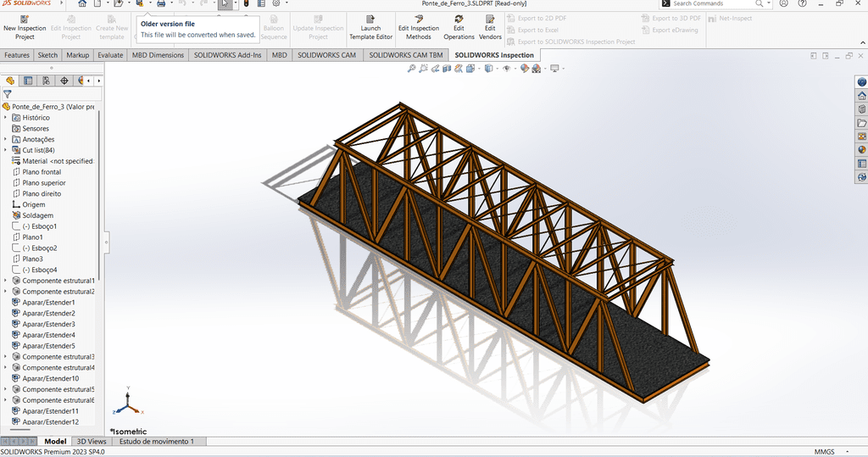Switch to the Sketch ribbon tab
The height and width of the screenshot is (457, 868).
47,55
